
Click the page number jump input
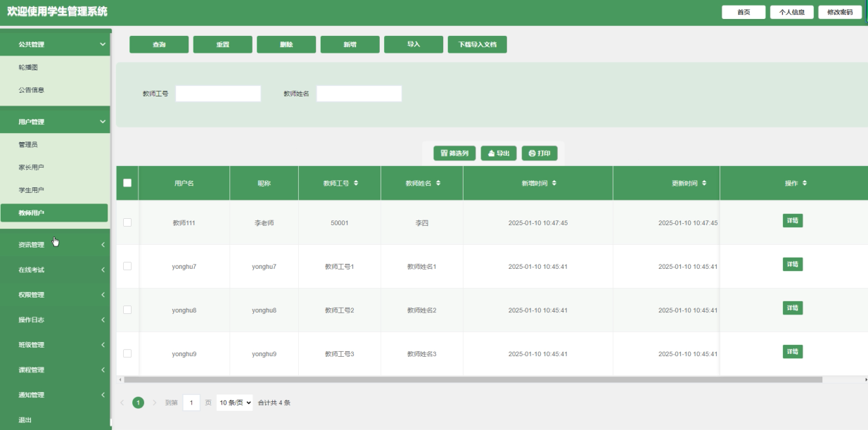(x=191, y=403)
